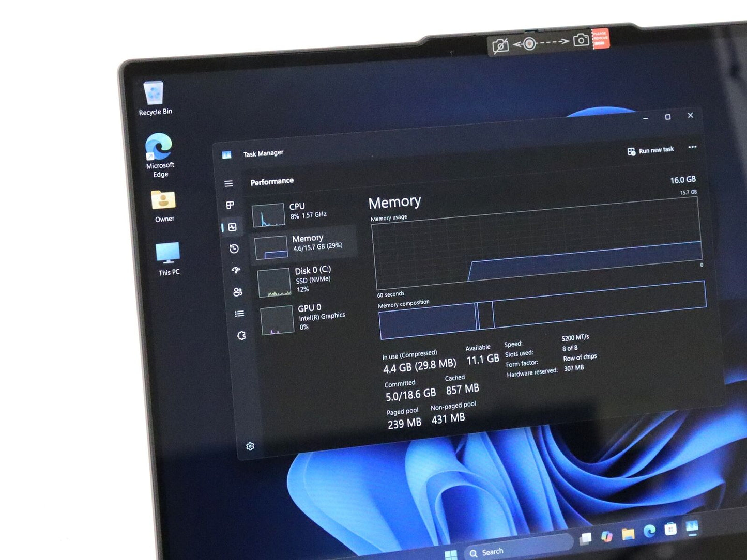The width and height of the screenshot is (747, 560).
Task: Toggle the navigation sidebar open
Action: tap(228, 183)
